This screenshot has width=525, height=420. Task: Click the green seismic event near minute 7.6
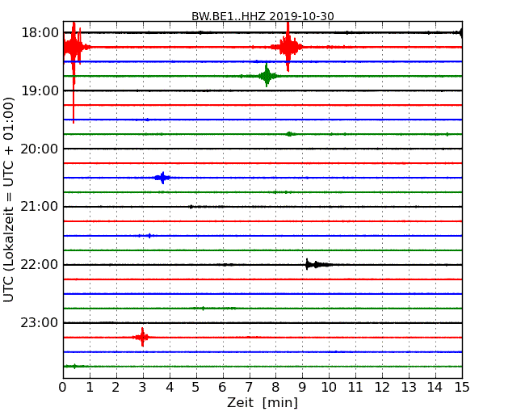click(x=267, y=76)
